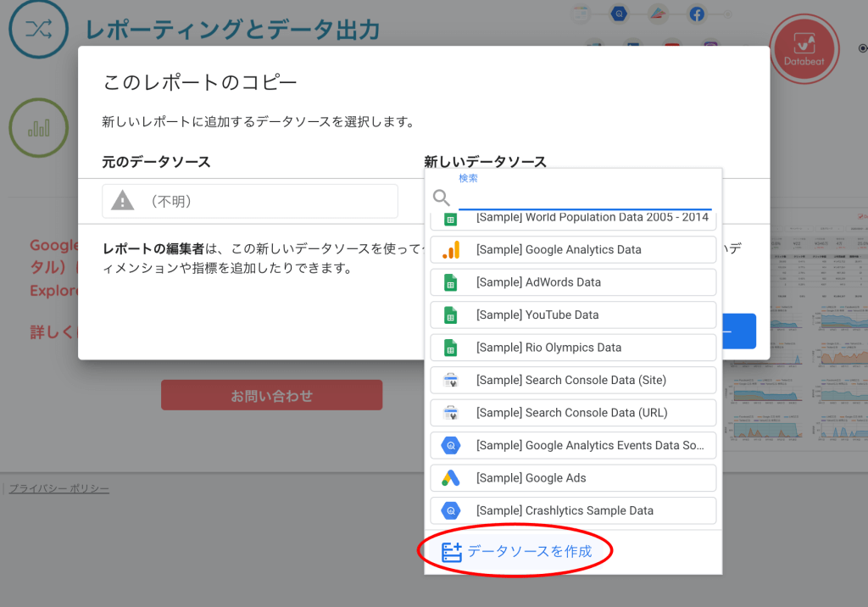
Task: Click the red Databeat logo circle
Action: (x=804, y=50)
